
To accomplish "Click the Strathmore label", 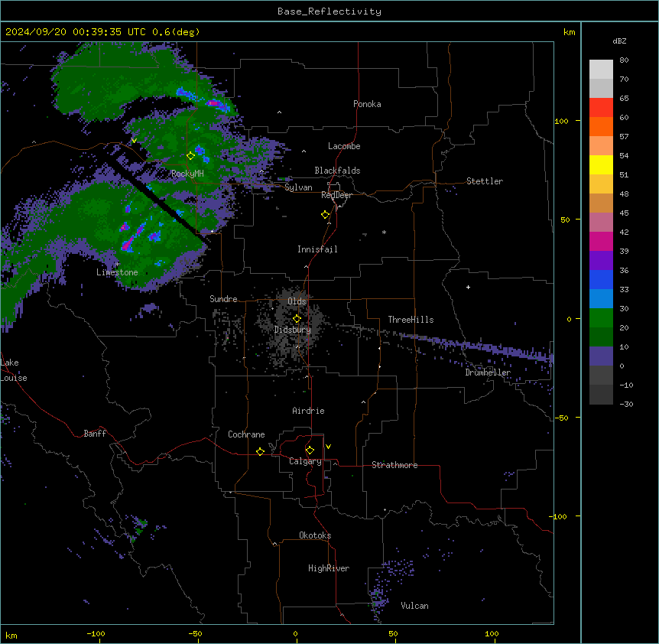I will coord(394,465).
